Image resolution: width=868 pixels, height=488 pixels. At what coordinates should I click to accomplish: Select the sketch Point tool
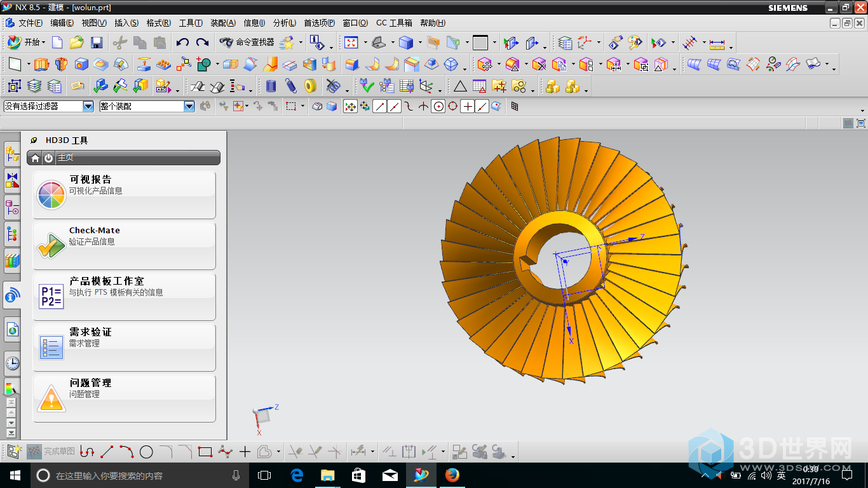point(245,452)
